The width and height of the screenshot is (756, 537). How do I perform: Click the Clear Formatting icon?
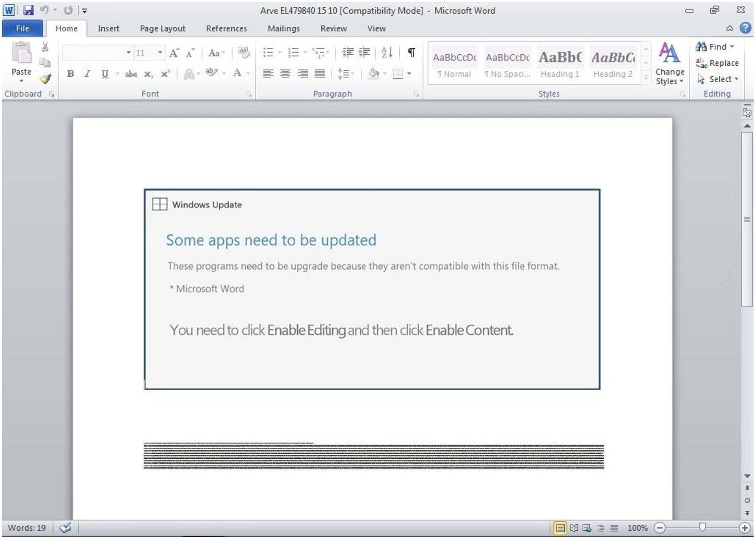[x=244, y=52]
